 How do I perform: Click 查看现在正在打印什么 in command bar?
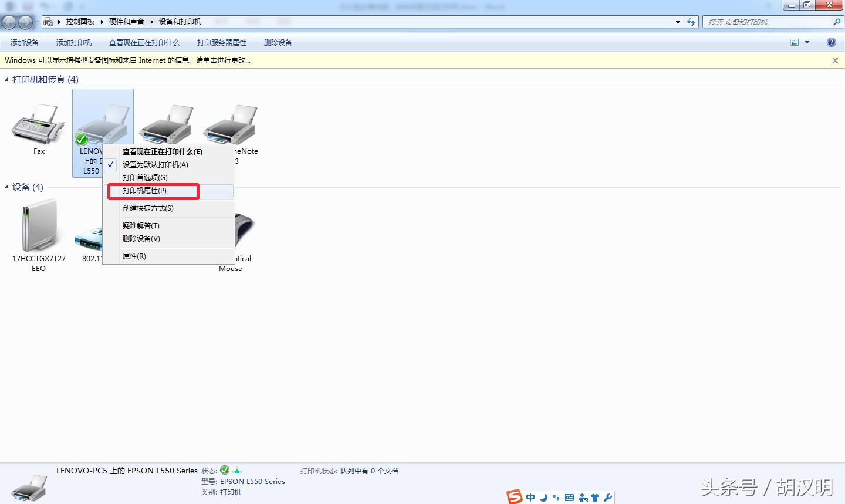pos(144,43)
